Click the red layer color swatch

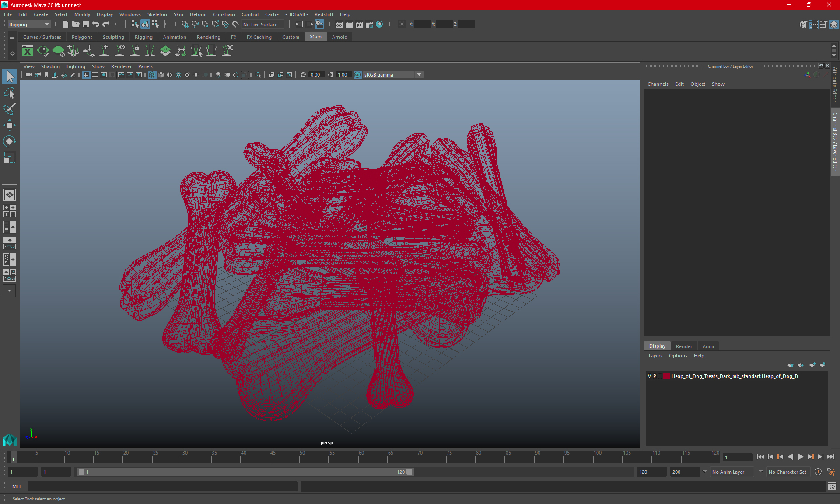[x=666, y=376]
